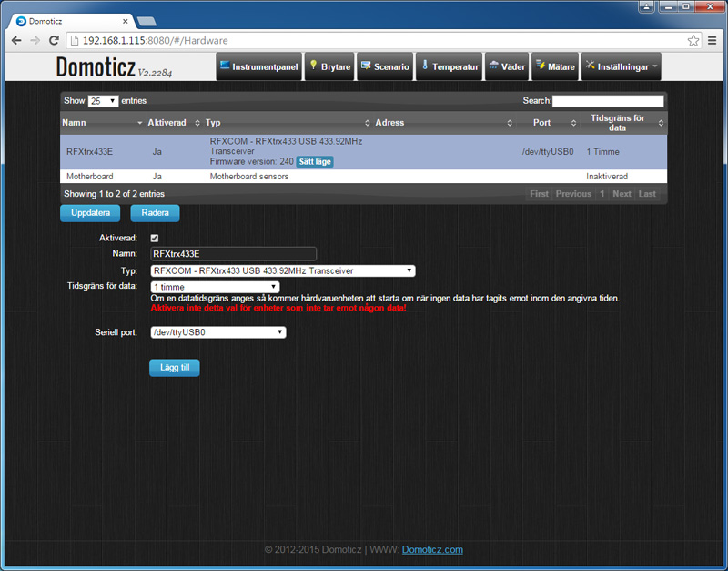Sort table by Namn column
The image size is (728, 571).
pos(102,123)
